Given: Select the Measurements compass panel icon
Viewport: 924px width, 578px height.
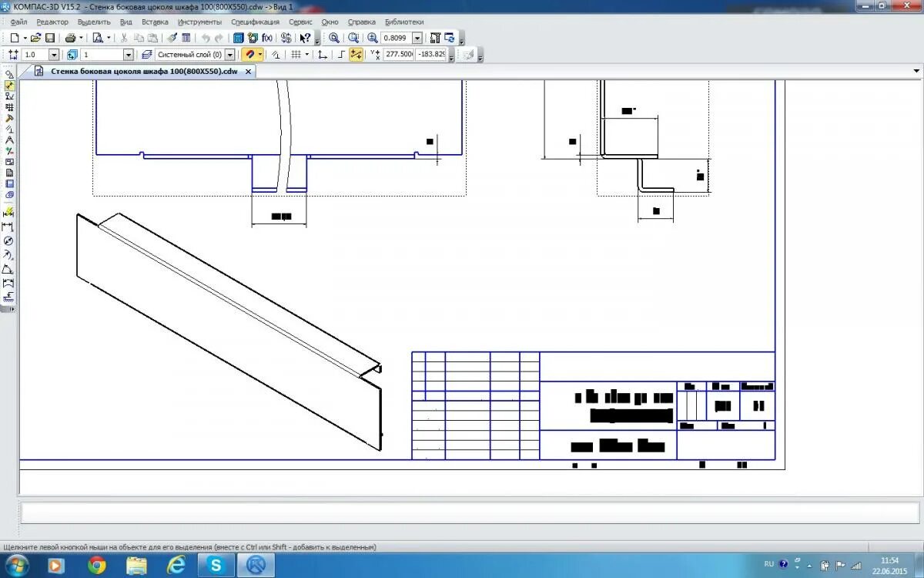Looking at the screenshot, I should pos(9,139).
